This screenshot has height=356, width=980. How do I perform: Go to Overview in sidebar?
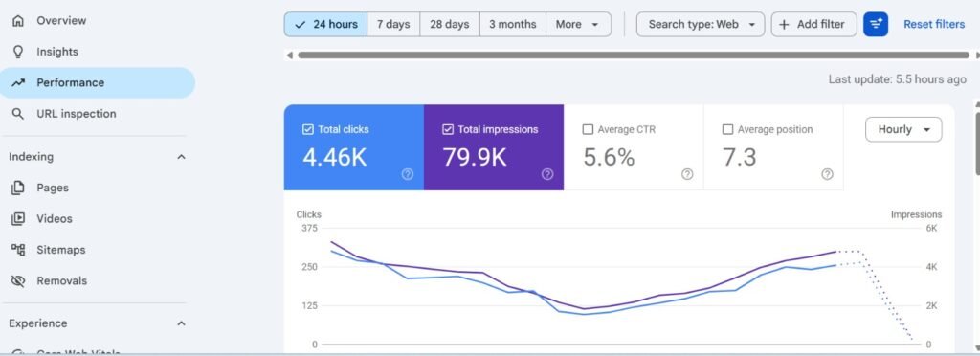(61, 21)
